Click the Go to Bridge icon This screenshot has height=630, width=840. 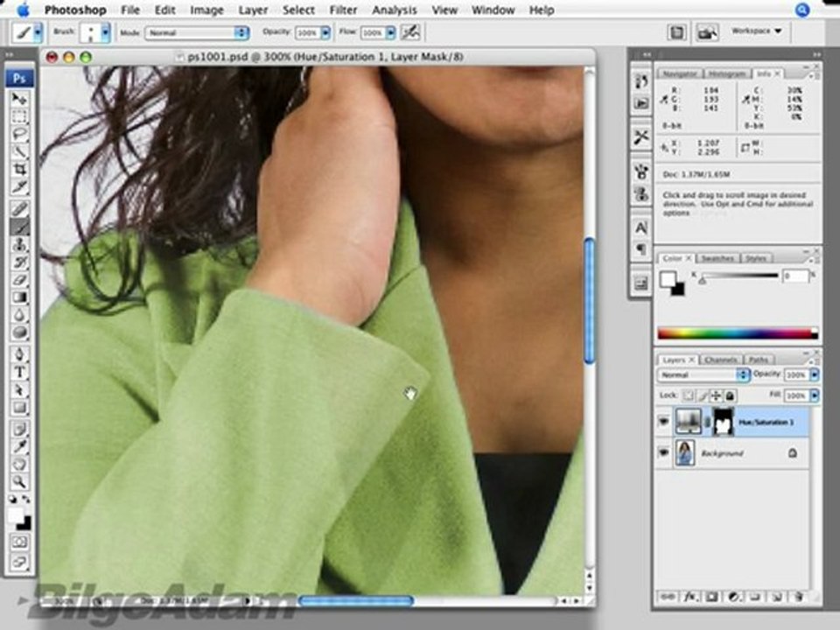click(707, 32)
